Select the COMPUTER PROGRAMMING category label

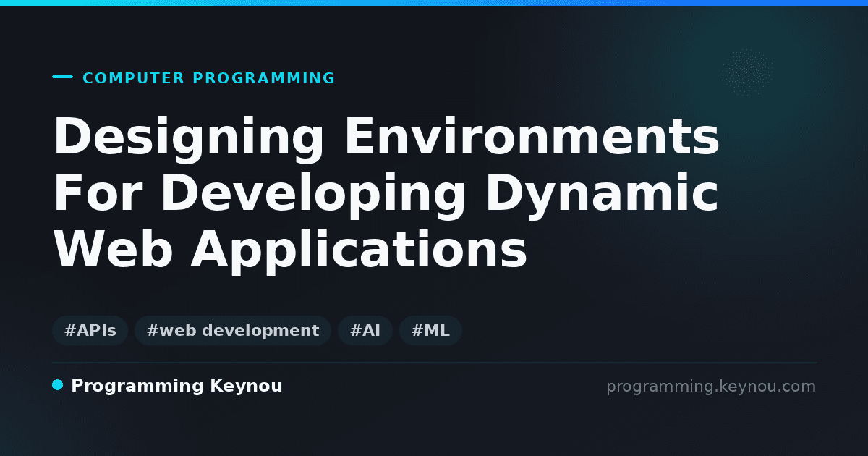pyautogui.click(x=209, y=78)
